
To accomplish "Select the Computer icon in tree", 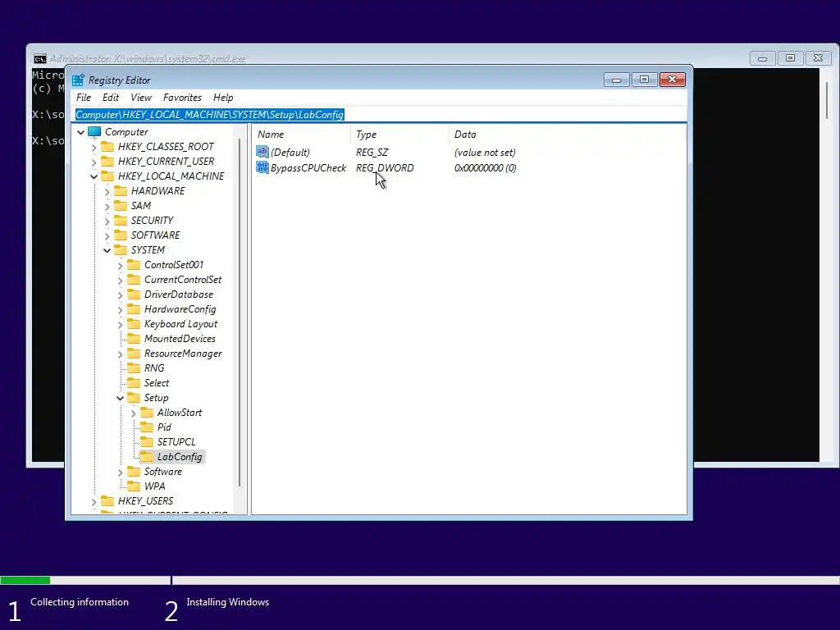I will pyautogui.click(x=94, y=132).
